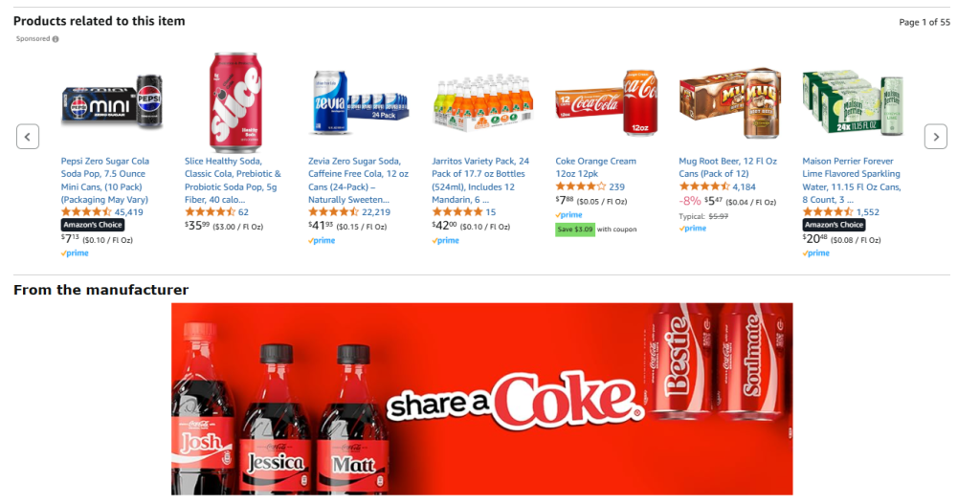The width and height of the screenshot is (980, 504).
Task: Open Jarritos Variety Pack title link
Action: pyautogui.click(x=480, y=180)
